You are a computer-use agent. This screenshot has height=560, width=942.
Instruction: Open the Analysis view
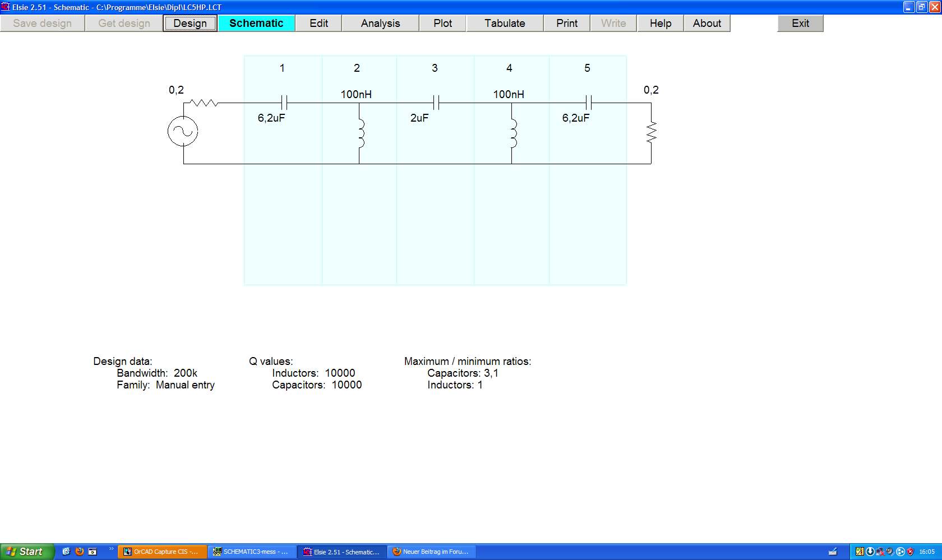click(x=381, y=23)
